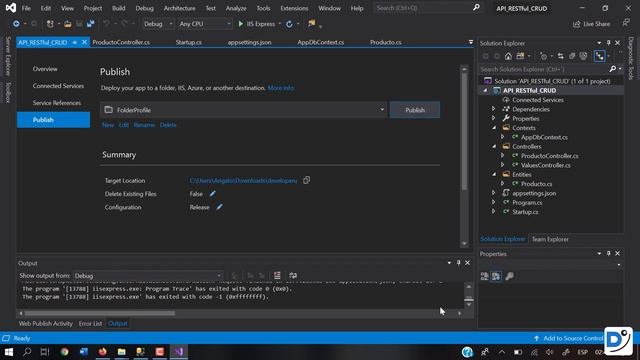
Task: Click the Open File folder icon in toolbar
Action: point(68,24)
